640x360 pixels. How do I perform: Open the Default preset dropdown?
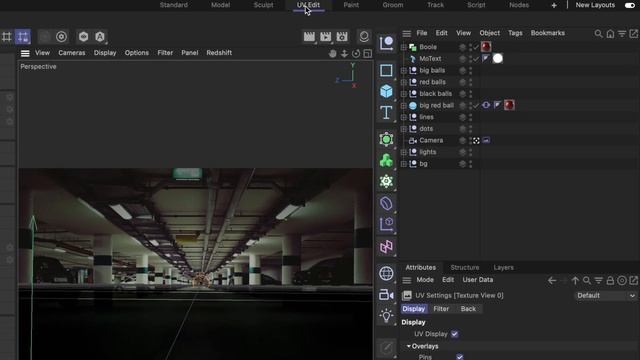606,296
